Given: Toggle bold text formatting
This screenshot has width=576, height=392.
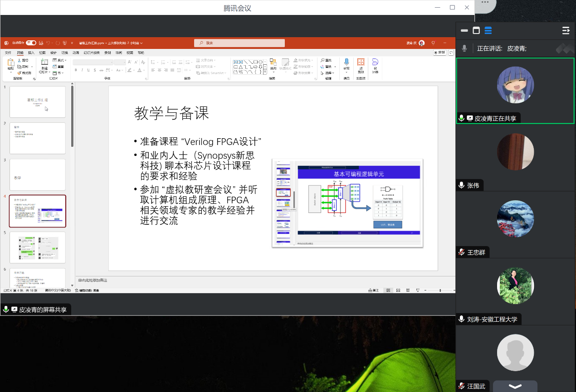Looking at the screenshot, I should tap(76, 70).
